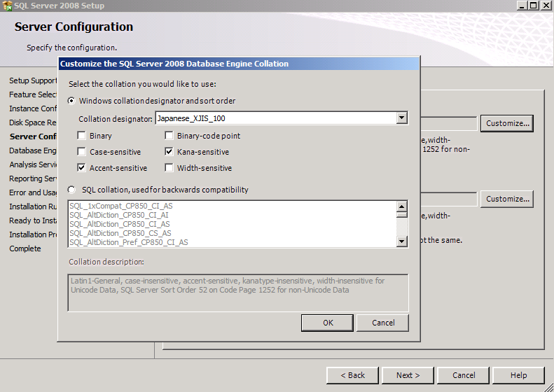Image resolution: width=554 pixels, height=392 pixels.
Task: Click the SQL Server Setup title bar icon
Action: 7,6
